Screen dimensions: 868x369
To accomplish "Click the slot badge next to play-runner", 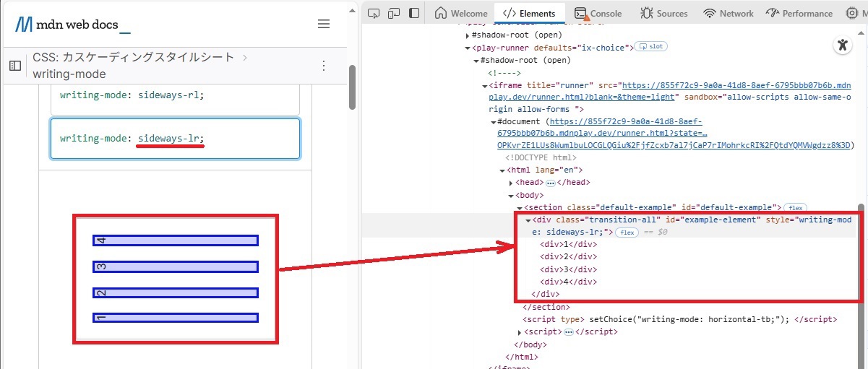I will [652, 47].
